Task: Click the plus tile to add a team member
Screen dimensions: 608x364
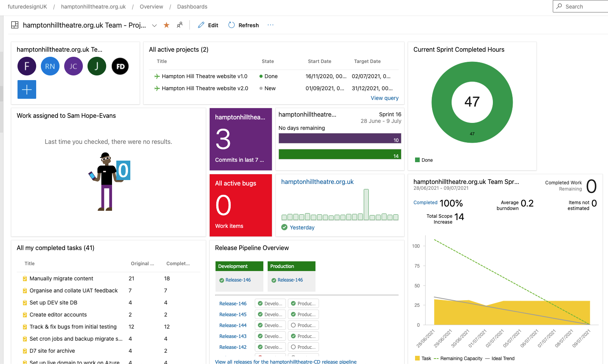Action: pyautogui.click(x=26, y=89)
